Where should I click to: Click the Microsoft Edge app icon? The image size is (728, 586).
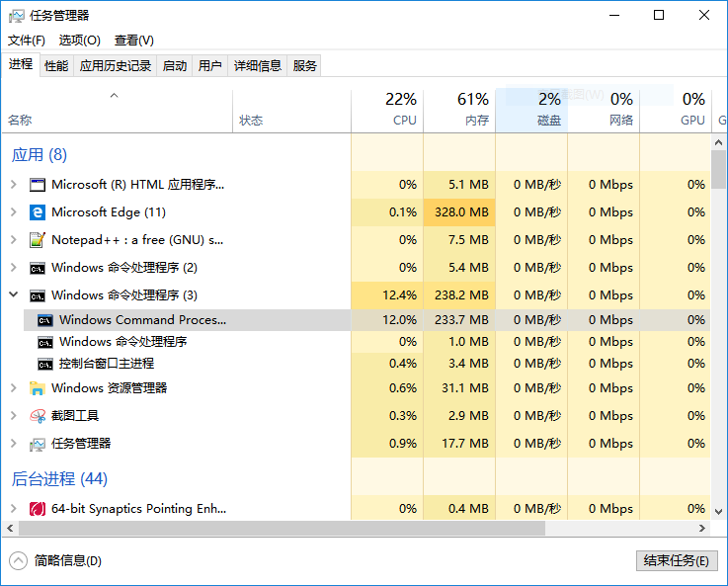[38, 212]
